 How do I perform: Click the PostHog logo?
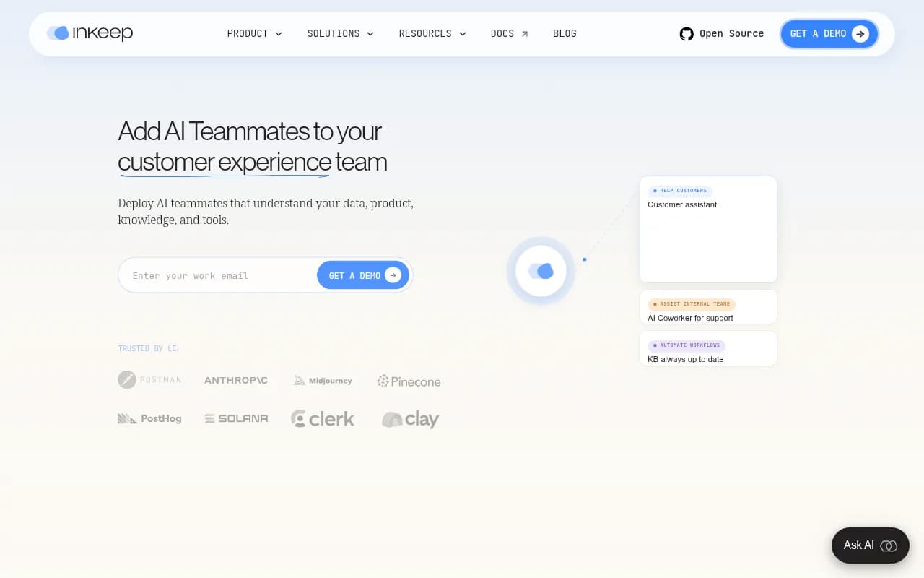click(x=149, y=418)
